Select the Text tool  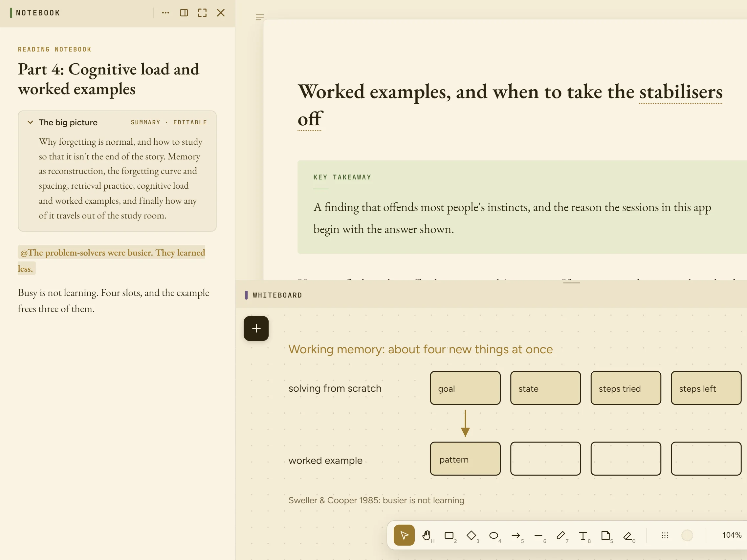[x=583, y=535]
